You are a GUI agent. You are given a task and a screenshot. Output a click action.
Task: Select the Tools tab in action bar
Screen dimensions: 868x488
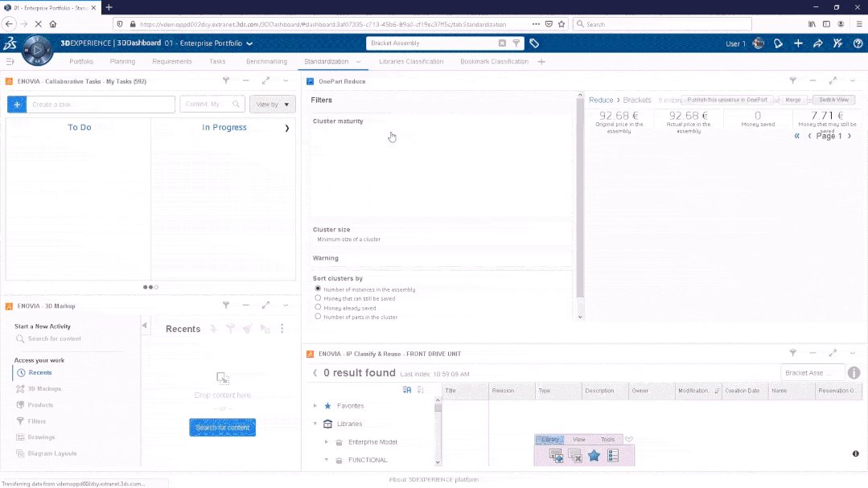coord(608,439)
